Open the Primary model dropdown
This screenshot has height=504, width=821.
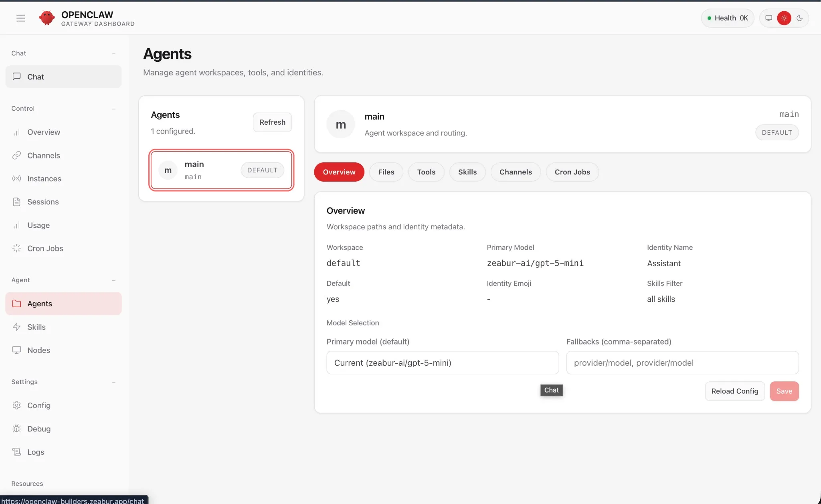[x=443, y=362]
